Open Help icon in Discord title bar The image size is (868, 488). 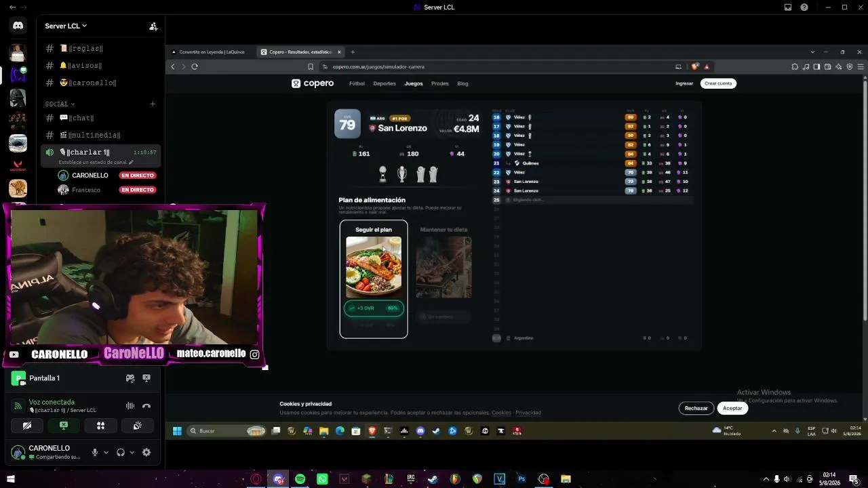[x=804, y=7]
